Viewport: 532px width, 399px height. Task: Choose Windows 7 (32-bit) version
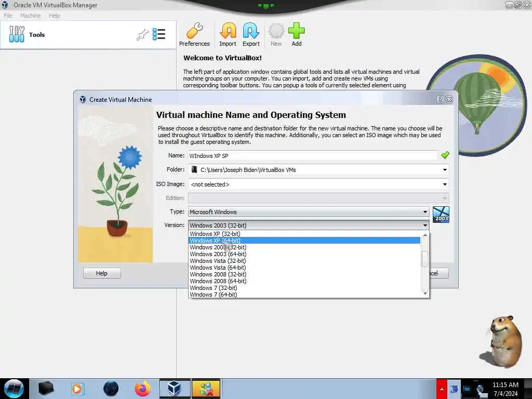(x=304, y=288)
